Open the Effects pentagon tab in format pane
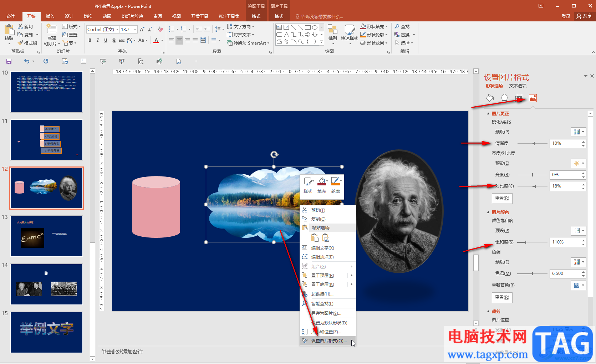596x364 pixels. pyautogui.click(x=504, y=98)
